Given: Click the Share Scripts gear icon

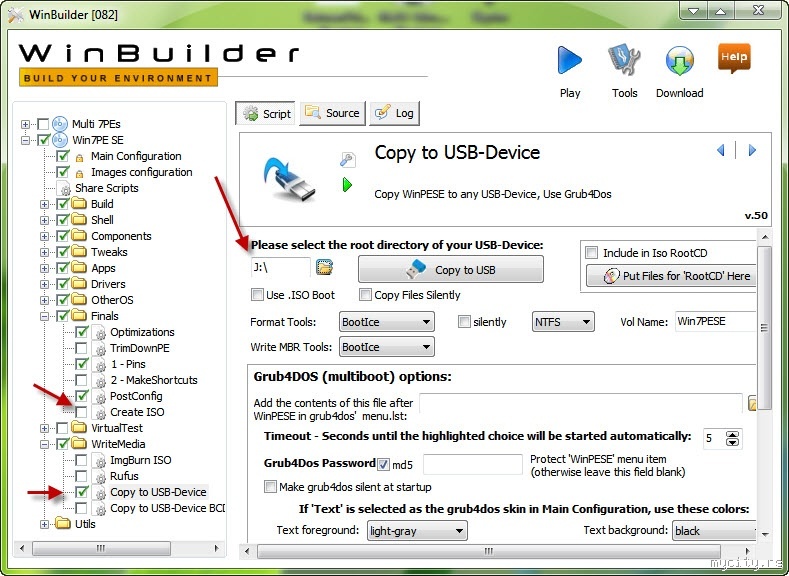Looking at the screenshot, I should [x=65, y=189].
